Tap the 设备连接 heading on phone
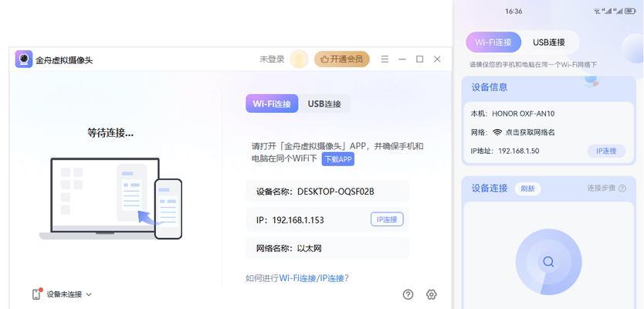 (x=489, y=188)
